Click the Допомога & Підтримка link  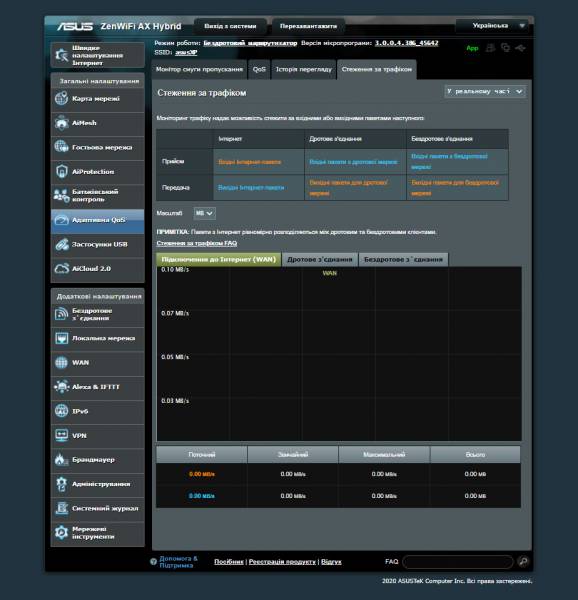coord(179,562)
